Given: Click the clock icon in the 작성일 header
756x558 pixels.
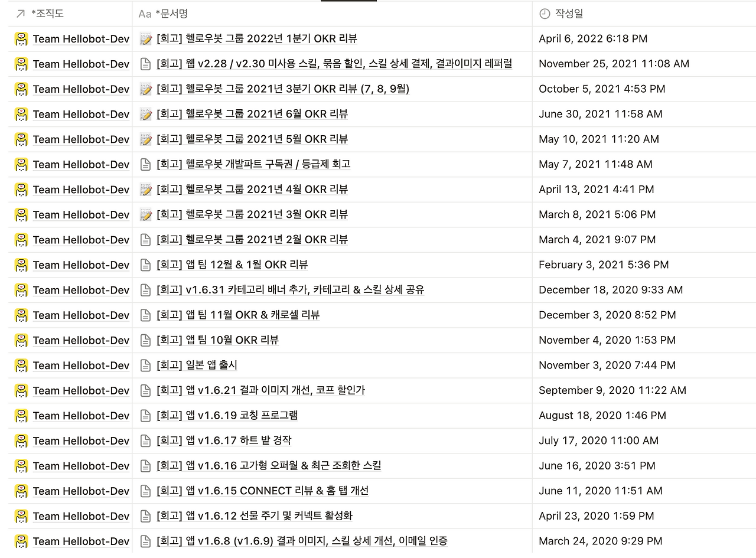Looking at the screenshot, I should point(545,14).
